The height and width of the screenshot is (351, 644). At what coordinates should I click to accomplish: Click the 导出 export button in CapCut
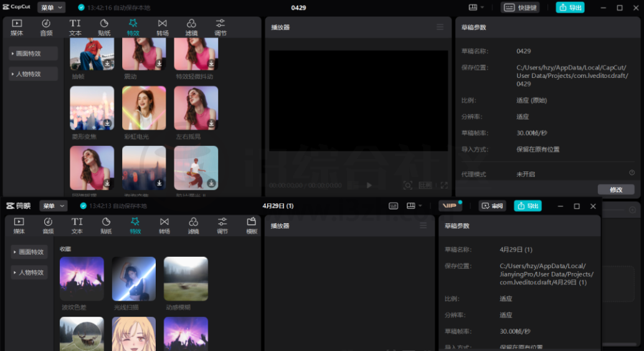pyautogui.click(x=570, y=7)
